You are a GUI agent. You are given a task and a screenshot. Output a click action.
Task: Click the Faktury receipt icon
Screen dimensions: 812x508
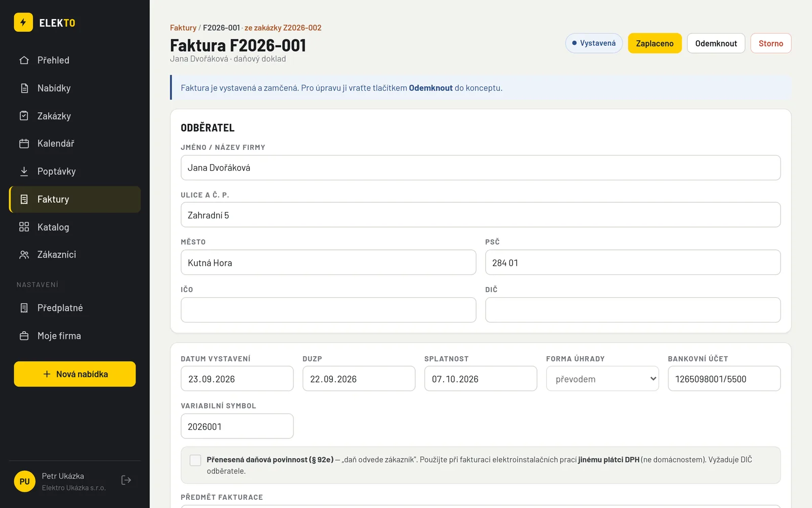(24, 199)
